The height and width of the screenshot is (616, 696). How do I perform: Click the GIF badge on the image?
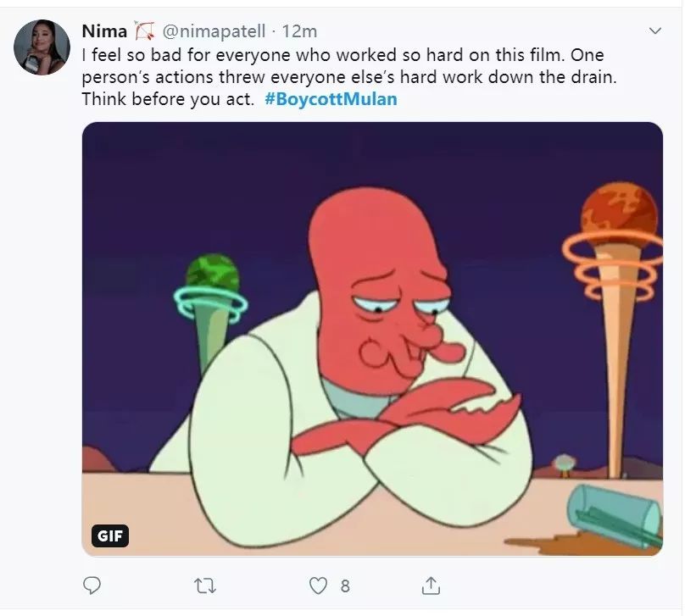click(110, 536)
